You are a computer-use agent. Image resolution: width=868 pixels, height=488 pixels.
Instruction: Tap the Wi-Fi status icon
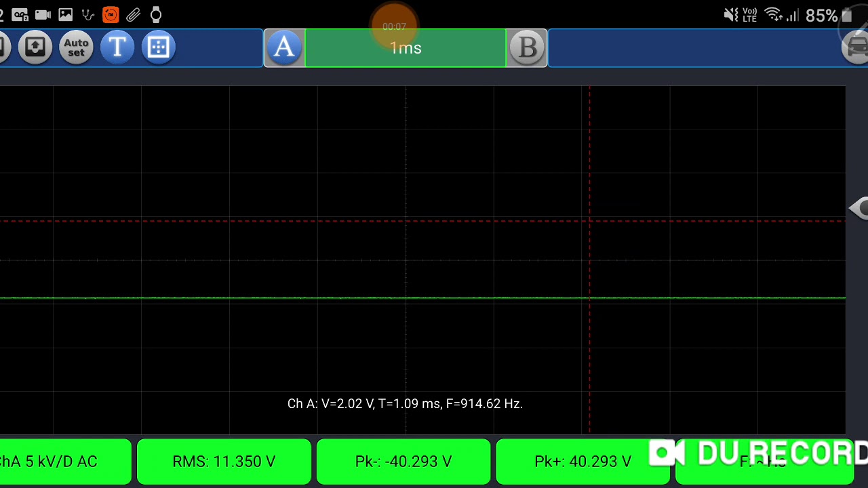[x=772, y=14]
